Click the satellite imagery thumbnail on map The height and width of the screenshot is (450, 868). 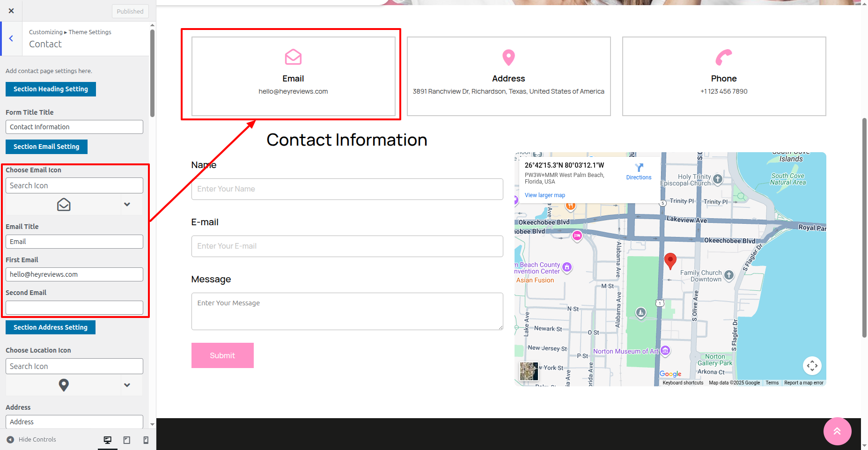(x=529, y=371)
